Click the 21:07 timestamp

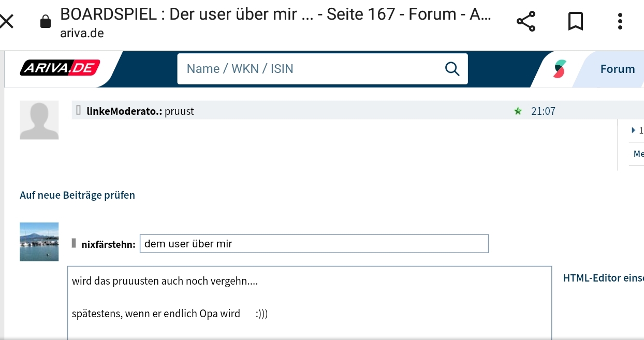pos(543,110)
